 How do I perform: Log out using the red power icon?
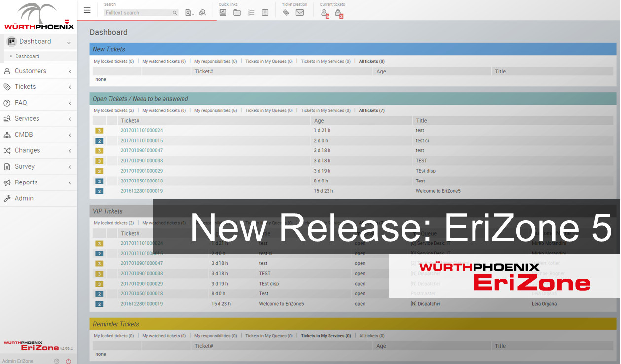tap(68, 361)
